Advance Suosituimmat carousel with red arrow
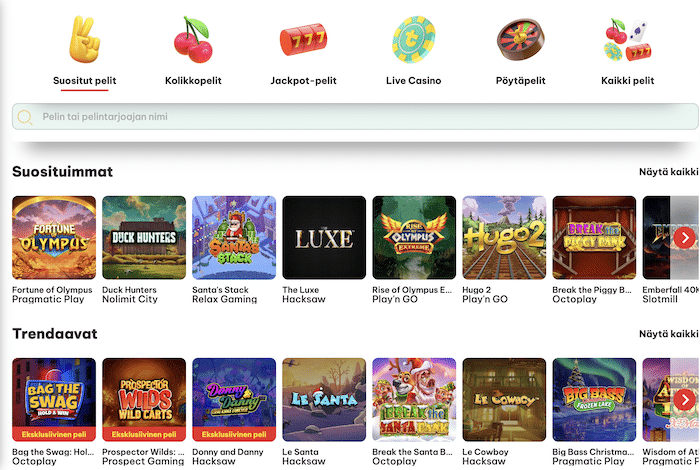 click(x=684, y=237)
